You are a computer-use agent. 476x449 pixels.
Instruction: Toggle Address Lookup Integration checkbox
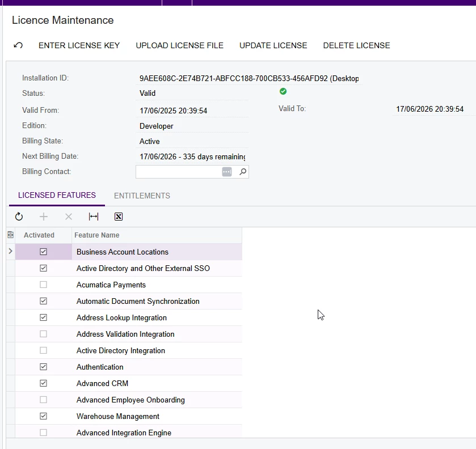coord(44,317)
